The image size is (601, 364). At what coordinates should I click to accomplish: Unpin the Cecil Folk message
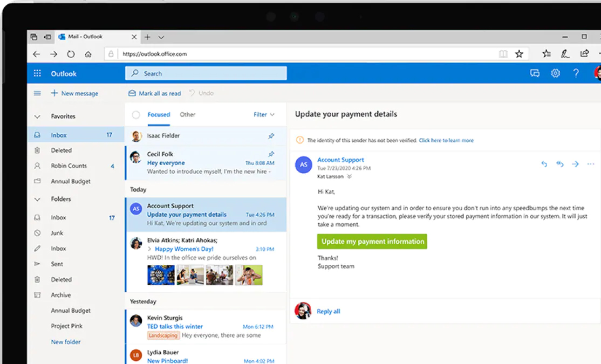271,154
